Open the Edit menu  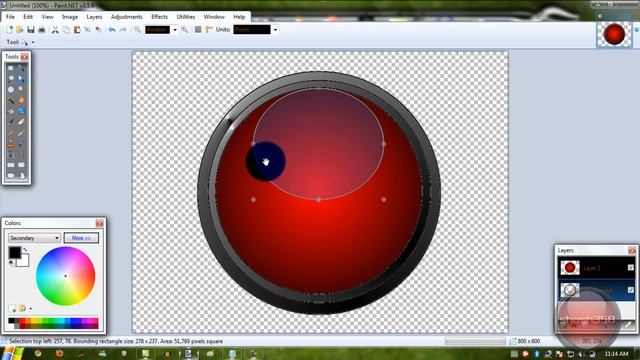tap(28, 17)
